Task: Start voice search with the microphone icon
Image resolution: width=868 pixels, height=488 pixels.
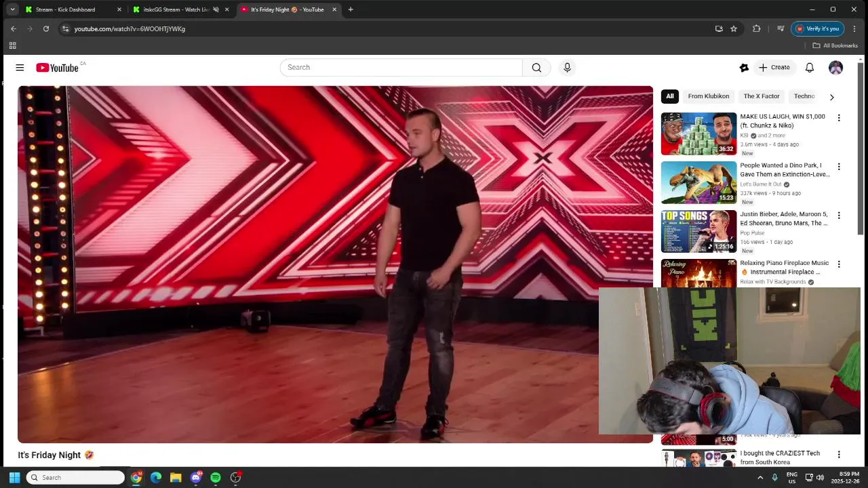Action: pyautogui.click(x=568, y=67)
